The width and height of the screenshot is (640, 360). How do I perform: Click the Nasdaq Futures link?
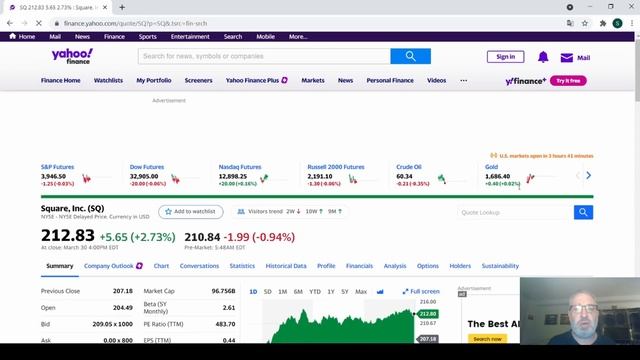pos(240,167)
